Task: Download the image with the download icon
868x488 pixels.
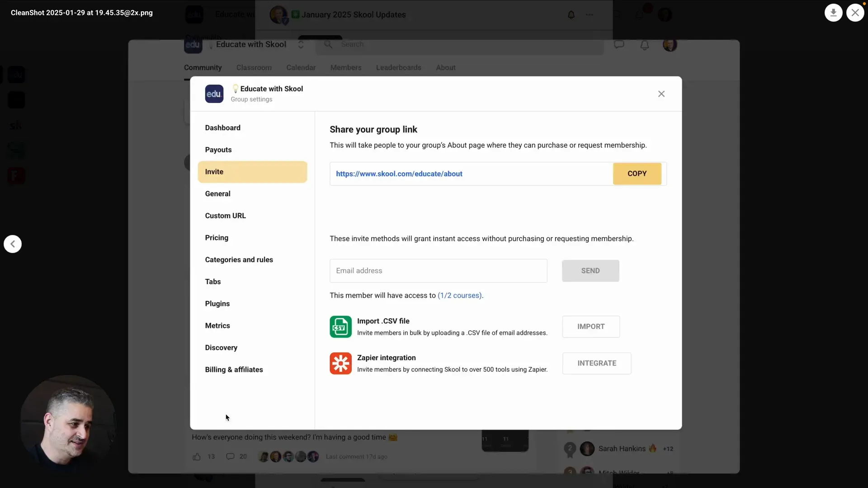Action: point(833,13)
